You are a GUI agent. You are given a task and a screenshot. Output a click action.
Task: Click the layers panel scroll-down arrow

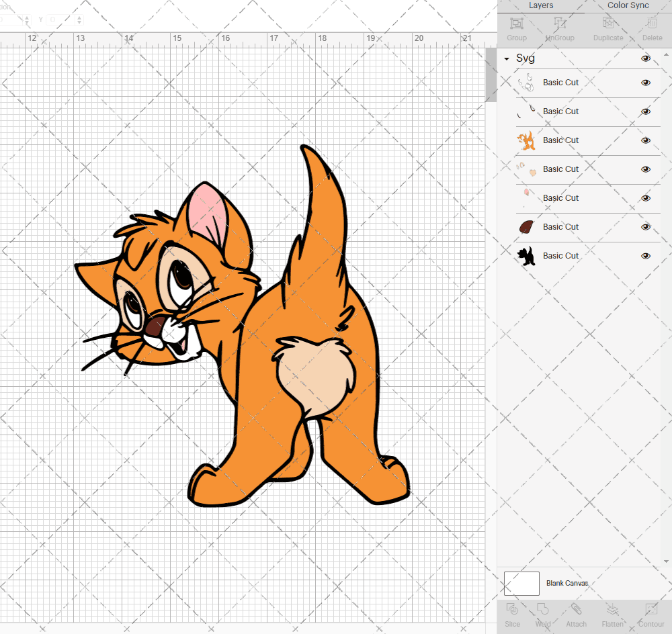665,561
